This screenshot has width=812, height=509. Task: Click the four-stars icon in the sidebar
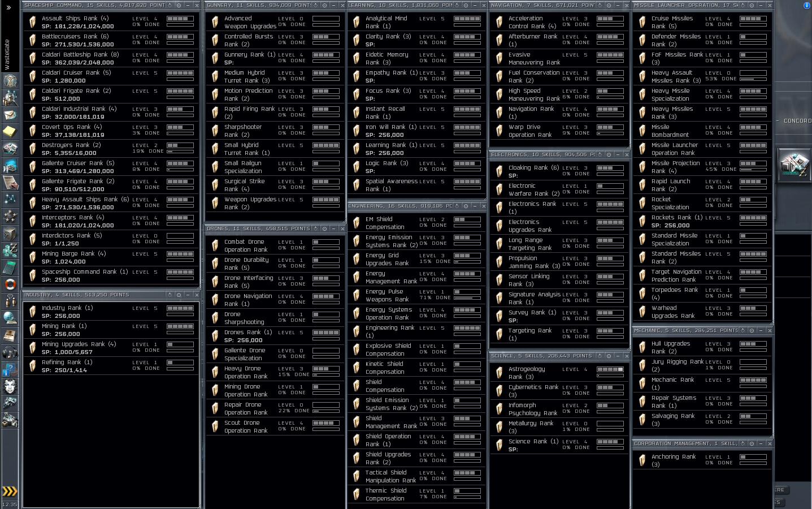click(x=10, y=216)
